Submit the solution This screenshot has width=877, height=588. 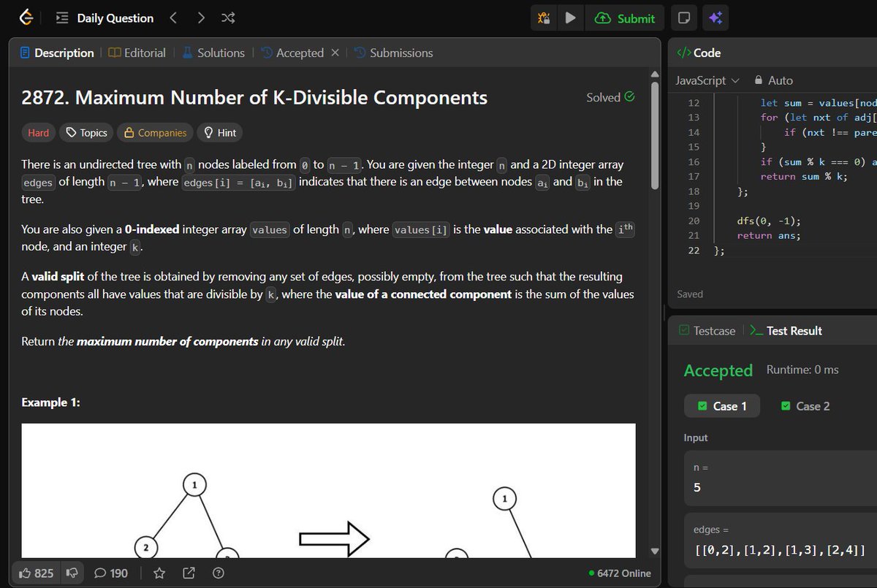[626, 18]
